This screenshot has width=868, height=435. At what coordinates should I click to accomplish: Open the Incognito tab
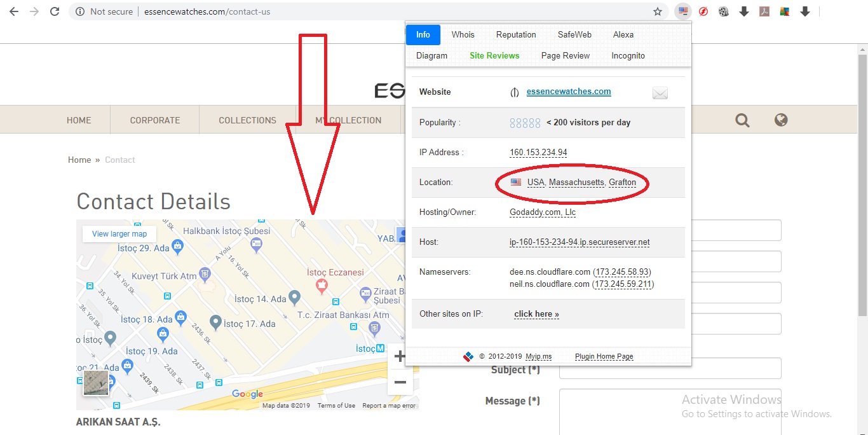pos(628,55)
